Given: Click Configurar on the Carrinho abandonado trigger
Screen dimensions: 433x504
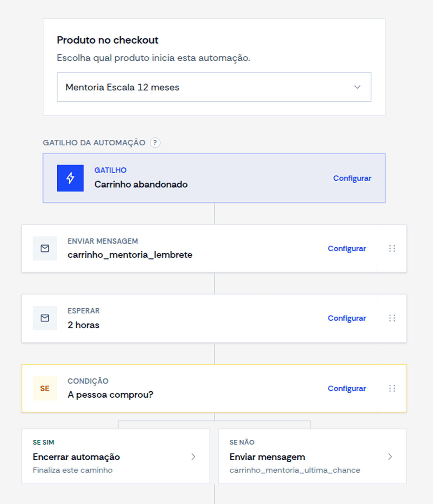Looking at the screenshot, I should point(352,178).
